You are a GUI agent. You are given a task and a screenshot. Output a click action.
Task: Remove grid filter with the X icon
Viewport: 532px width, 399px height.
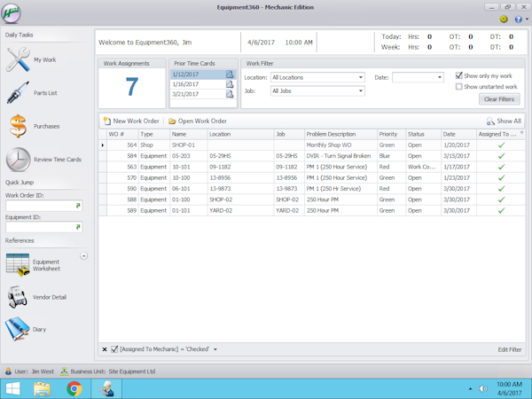point(105,349)
